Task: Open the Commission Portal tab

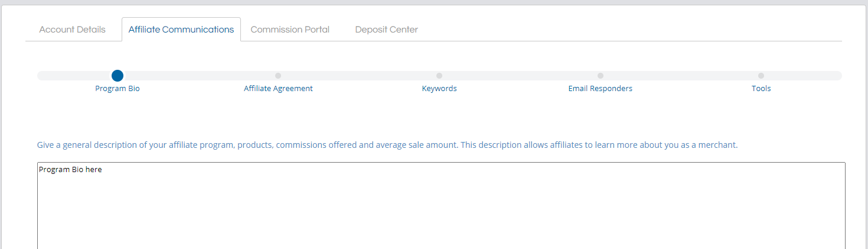Action: coord(290,30)
